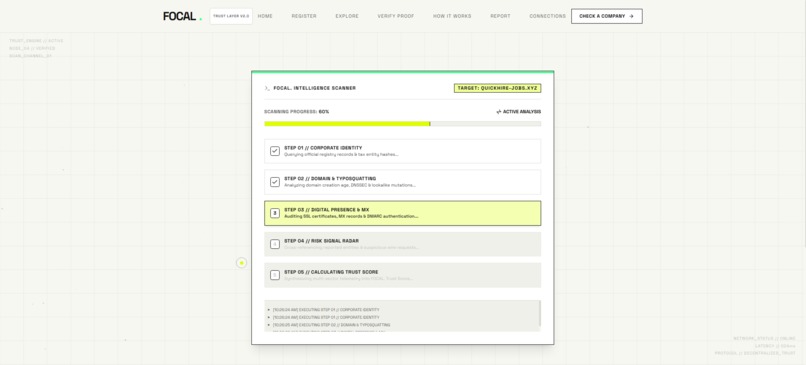Click the terminal prompt icon beside Intelligence Scanner
This screenshot has height=365, width=806.
pyautogui.click(x=267, y=88)
